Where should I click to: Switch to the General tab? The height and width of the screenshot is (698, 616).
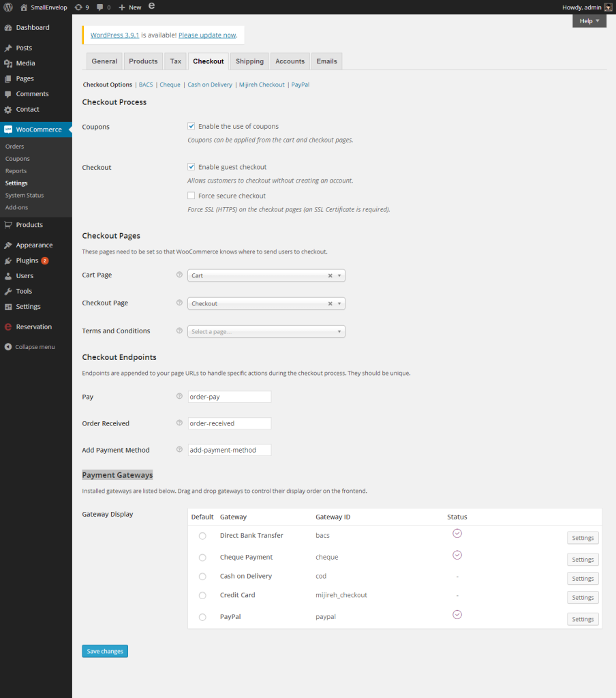coord(104,61)
